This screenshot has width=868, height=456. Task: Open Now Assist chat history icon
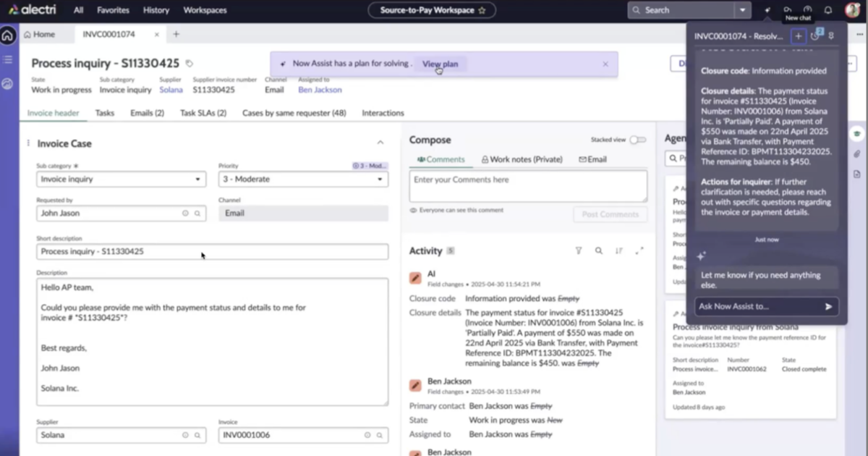pyautogui.click(x=816, y=36)
